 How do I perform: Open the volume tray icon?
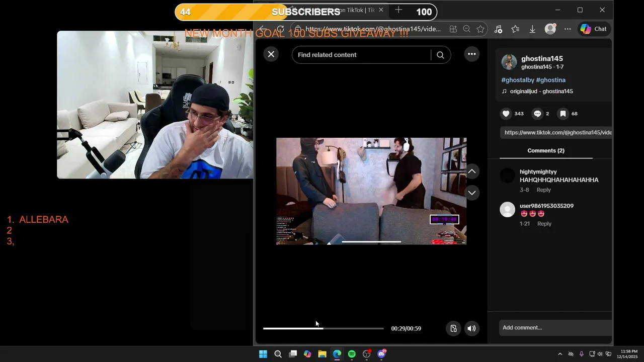pyautogui.click(x=600, y=354)
